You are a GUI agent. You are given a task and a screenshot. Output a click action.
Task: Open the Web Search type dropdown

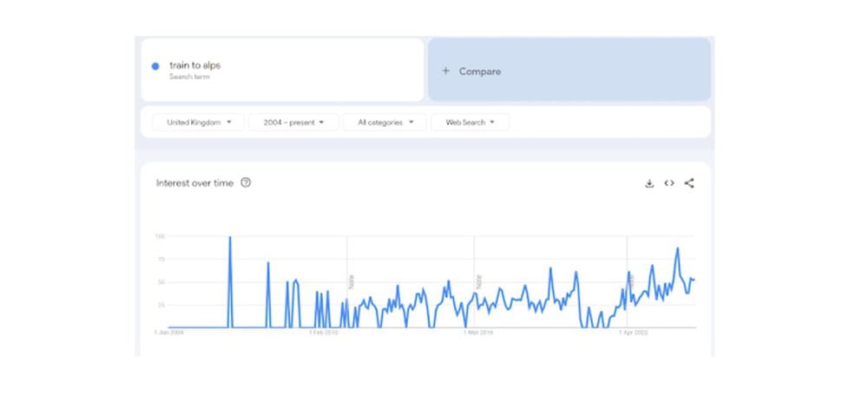click(x=470, y=122)
